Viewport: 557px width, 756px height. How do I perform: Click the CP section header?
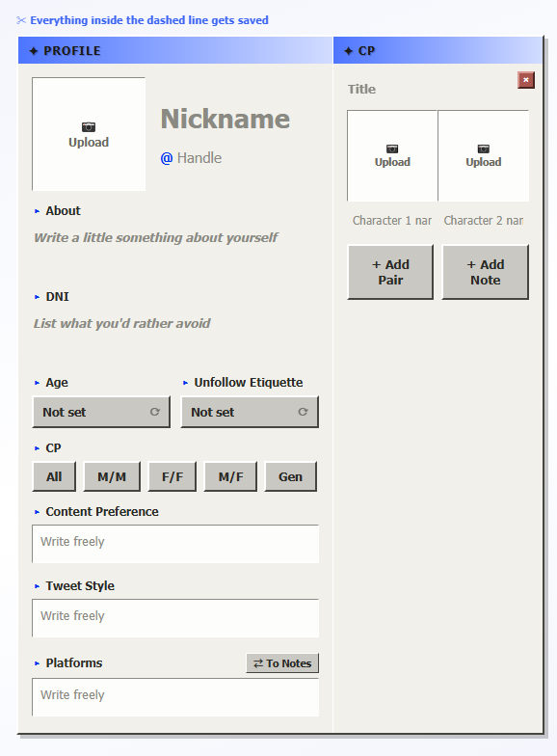tap(438, 50)
